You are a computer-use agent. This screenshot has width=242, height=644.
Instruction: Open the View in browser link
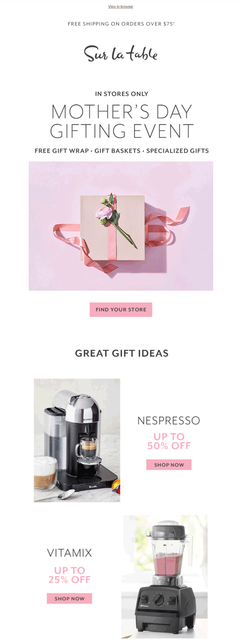pyautogui.click(x=120, y=6)
